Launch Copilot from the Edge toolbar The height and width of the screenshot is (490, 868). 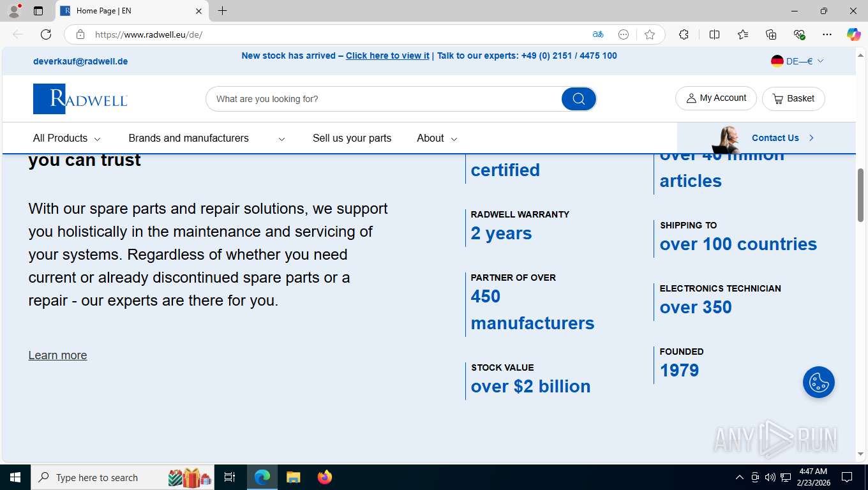pyautogui.click(x=853, y=34)
